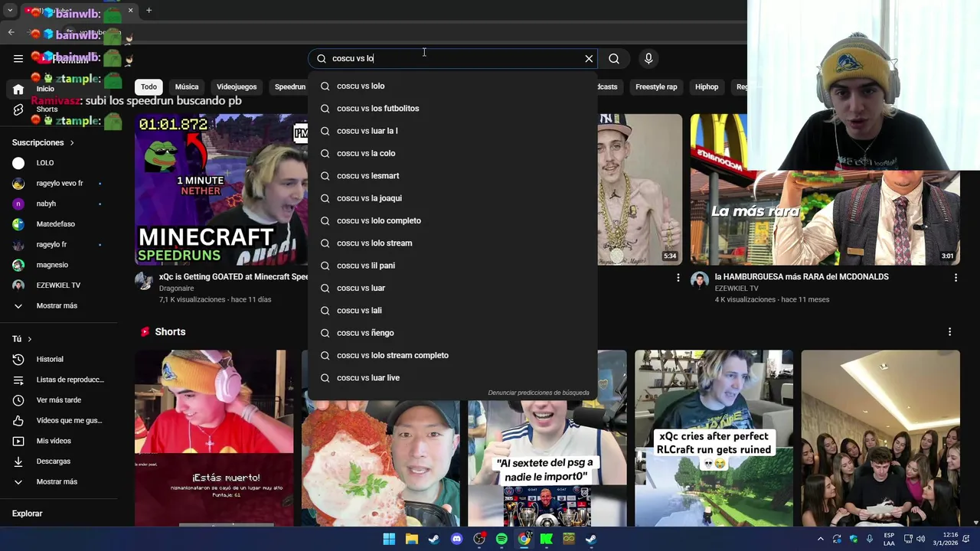Choose suggestion "coscu vs luar la l"
The width and height of the screenshot is (980, 551).
coord(452,131)
